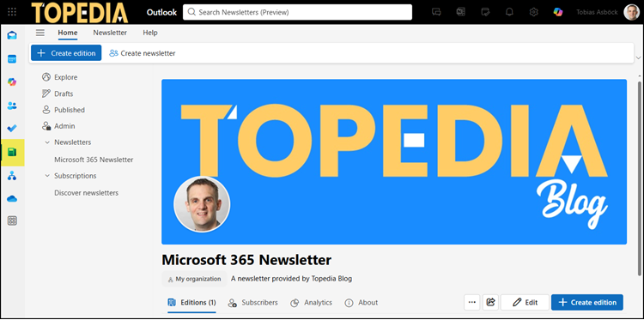This screenshot has width=644, height=320.
Task: Select the Newsletters app icon in rail
Action: (x=12, y=153)
